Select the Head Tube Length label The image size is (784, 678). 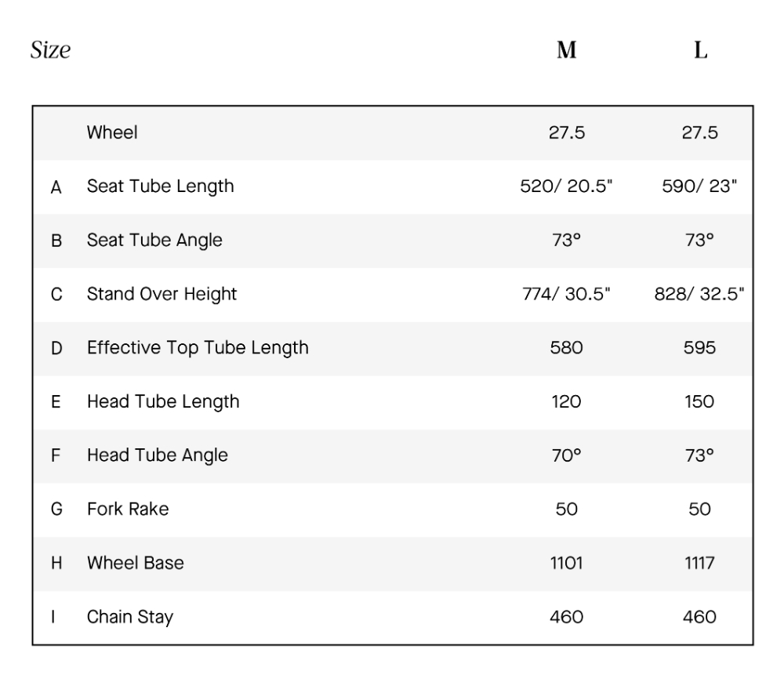tap(163, 401)
